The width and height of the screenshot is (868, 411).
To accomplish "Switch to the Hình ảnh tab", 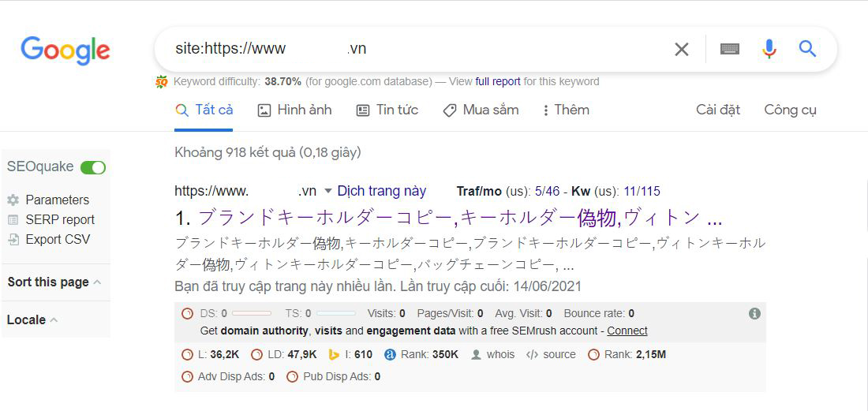I will pos(294,110).
